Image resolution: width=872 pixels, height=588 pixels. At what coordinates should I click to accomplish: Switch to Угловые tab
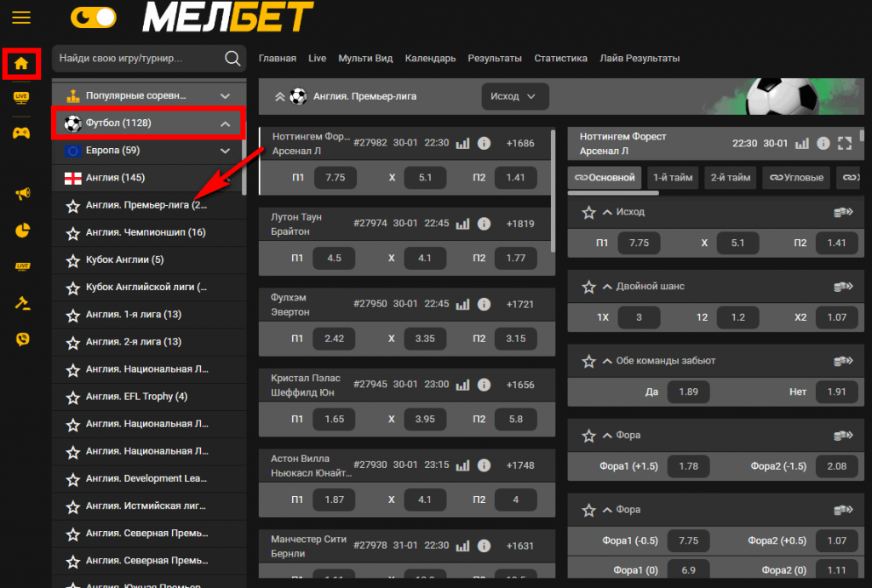tap(796, 178)
